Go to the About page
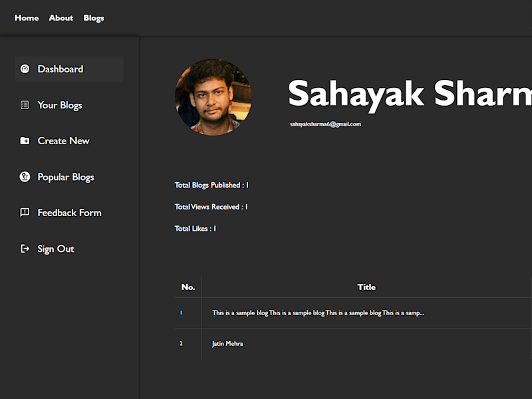The width and height of the screenshot is (532, 399). (61, 18)
